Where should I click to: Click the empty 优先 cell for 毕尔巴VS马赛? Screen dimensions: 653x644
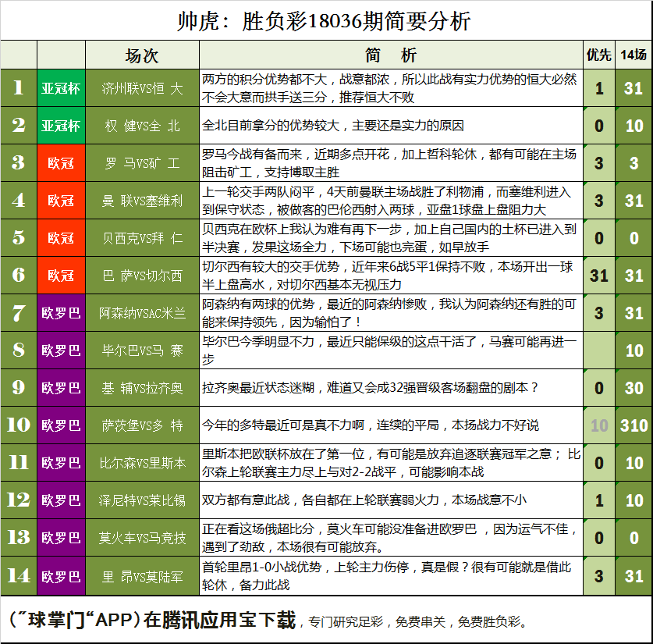coord(599,350)
